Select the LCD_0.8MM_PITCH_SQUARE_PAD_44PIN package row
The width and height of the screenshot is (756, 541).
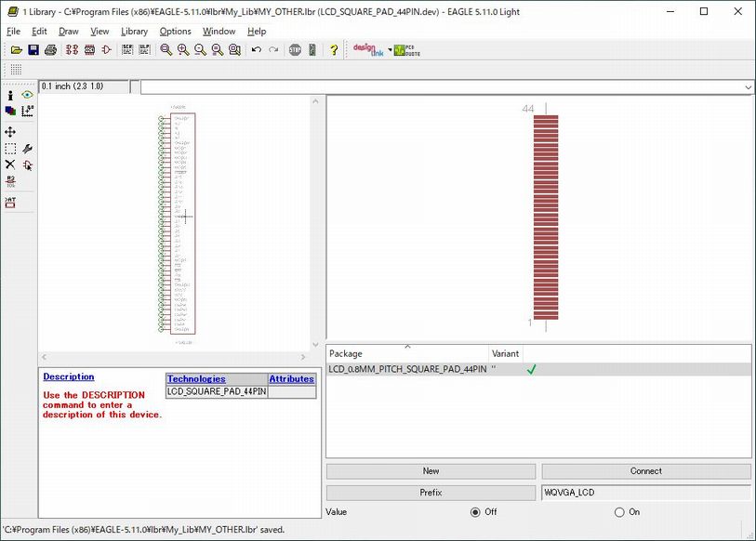tap(407, 369)
